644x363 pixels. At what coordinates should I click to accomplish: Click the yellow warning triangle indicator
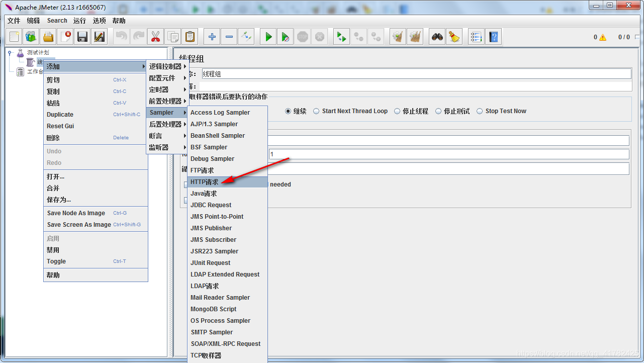click(x=603, y=37)
